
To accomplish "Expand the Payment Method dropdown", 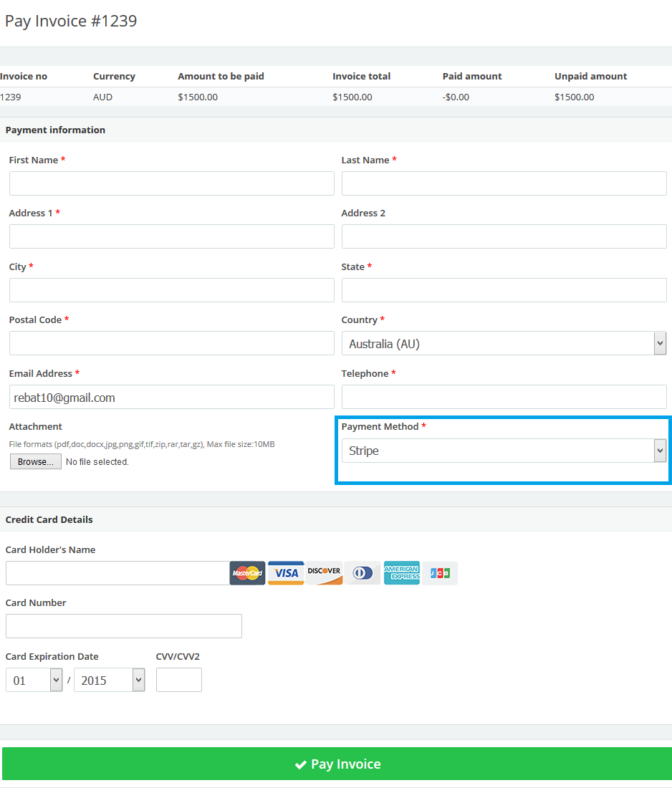I will 504,451.
